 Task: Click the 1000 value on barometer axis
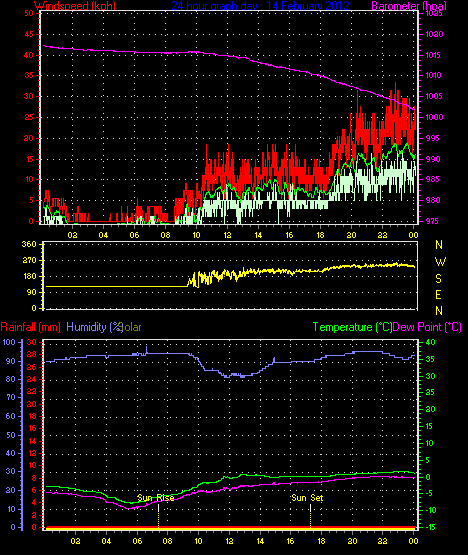[x=434, y=117]
